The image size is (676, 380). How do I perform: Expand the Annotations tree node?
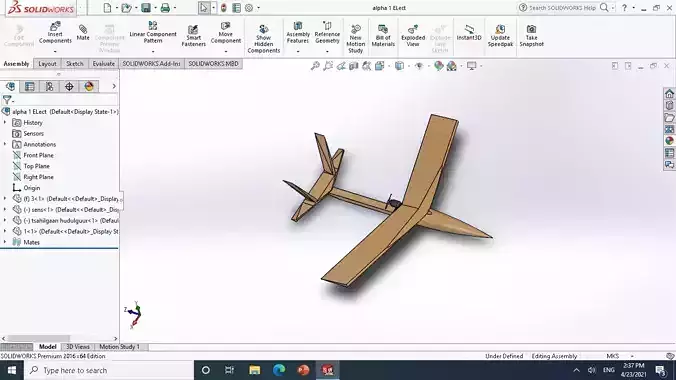(5, 144)
